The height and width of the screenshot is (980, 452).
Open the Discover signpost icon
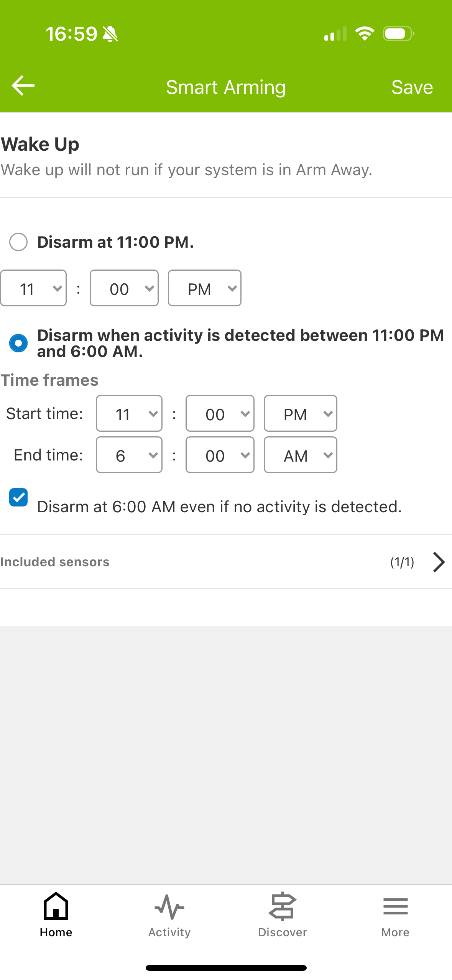point(283,906)
